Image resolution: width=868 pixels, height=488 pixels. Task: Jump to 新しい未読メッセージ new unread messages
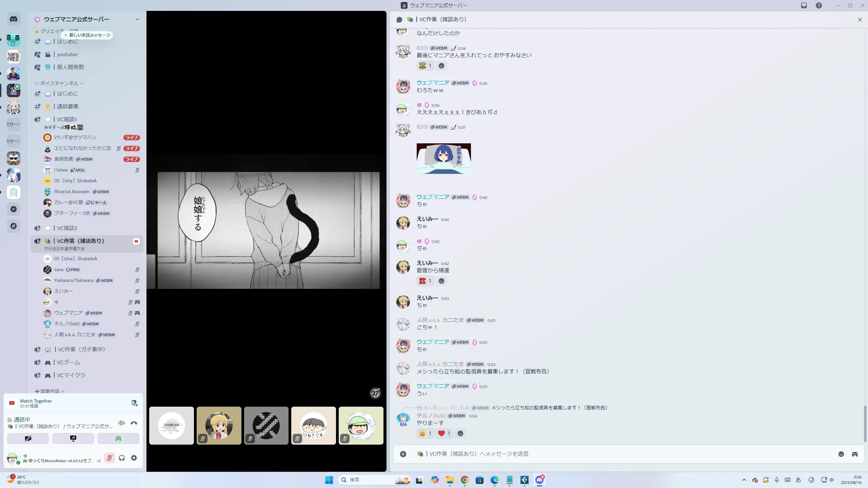(87, 35)
